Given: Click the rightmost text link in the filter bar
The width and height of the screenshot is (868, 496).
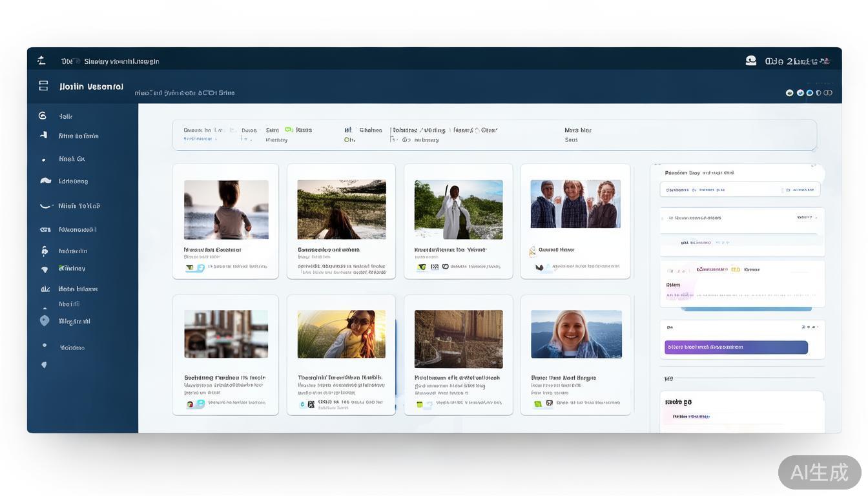Looking at the screenshot, I should [577, 130].
